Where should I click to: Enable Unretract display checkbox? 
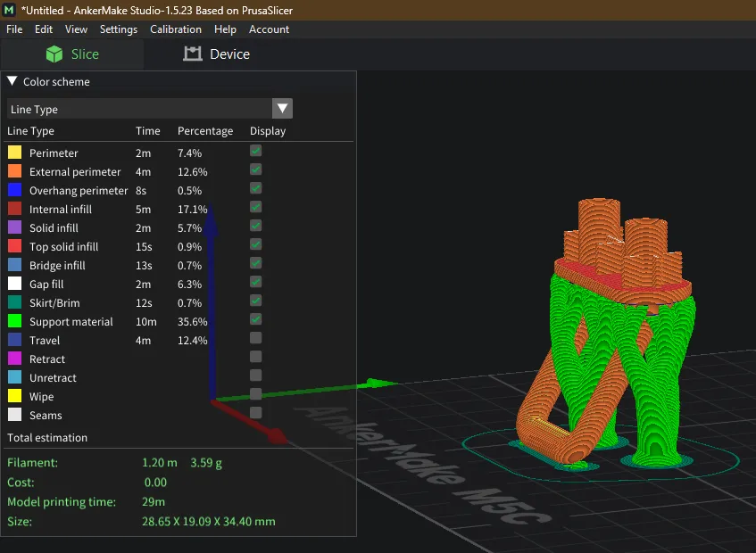tap(256, 376)
